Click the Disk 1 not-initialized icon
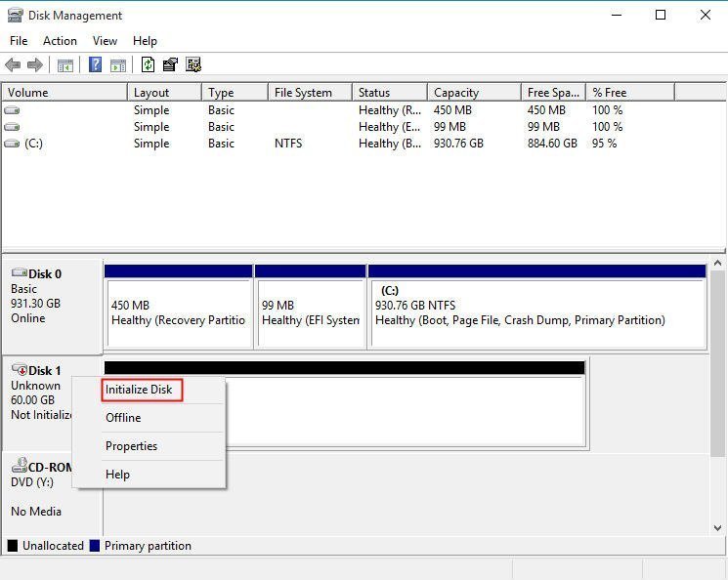Viewport: 728px width, 580px height. [x=20, y=369]
